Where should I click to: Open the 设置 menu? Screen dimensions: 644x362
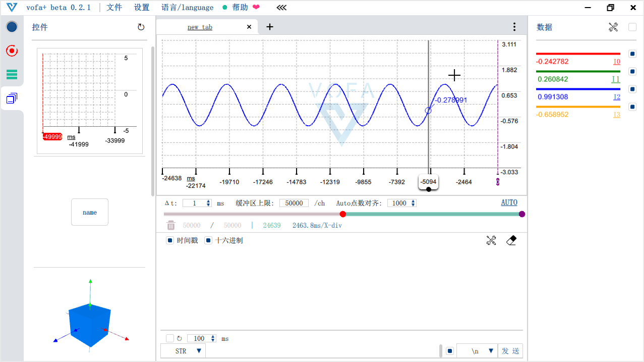142,8
